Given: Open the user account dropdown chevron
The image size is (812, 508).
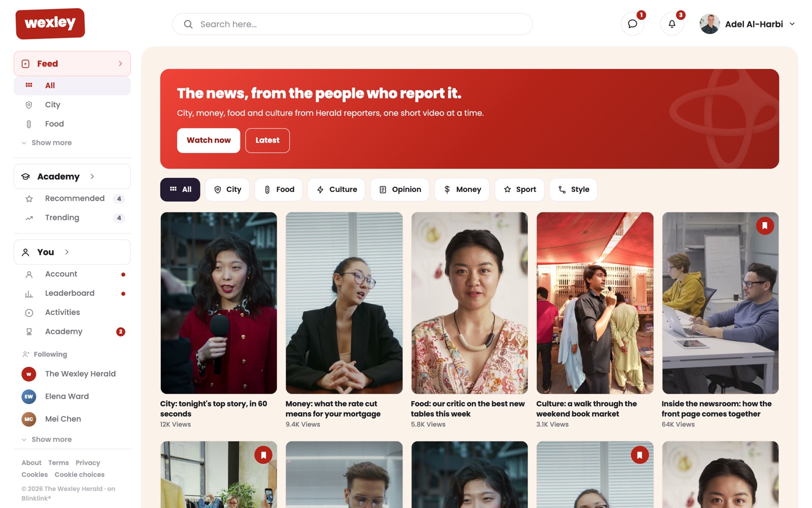Looking at the screenshot, I should coord(792,24).
